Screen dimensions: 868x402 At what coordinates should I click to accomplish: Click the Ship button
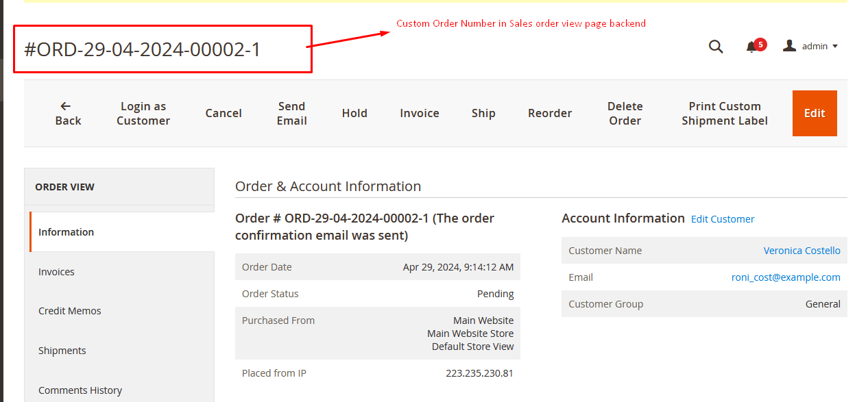483,113
